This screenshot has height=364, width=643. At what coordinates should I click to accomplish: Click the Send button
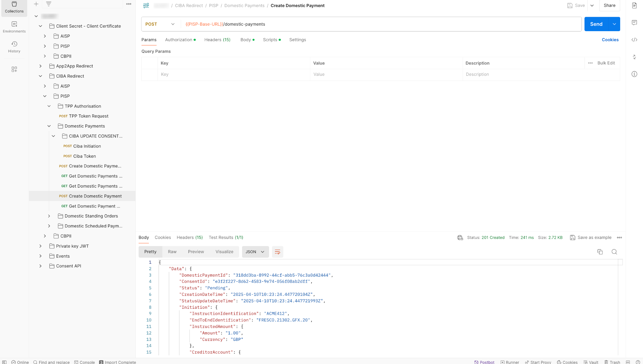[596, 24]
